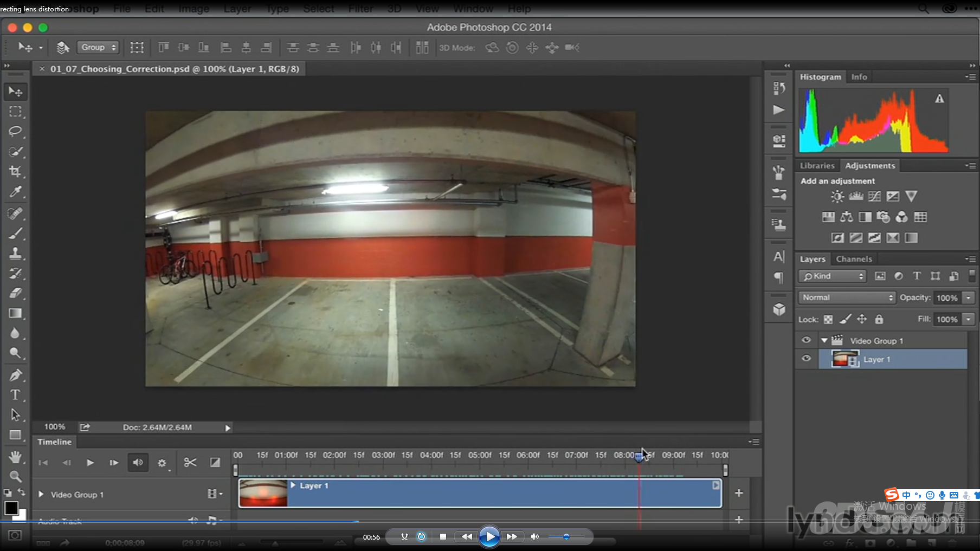Hide the Video Group 1 layer group

(807, 340)
